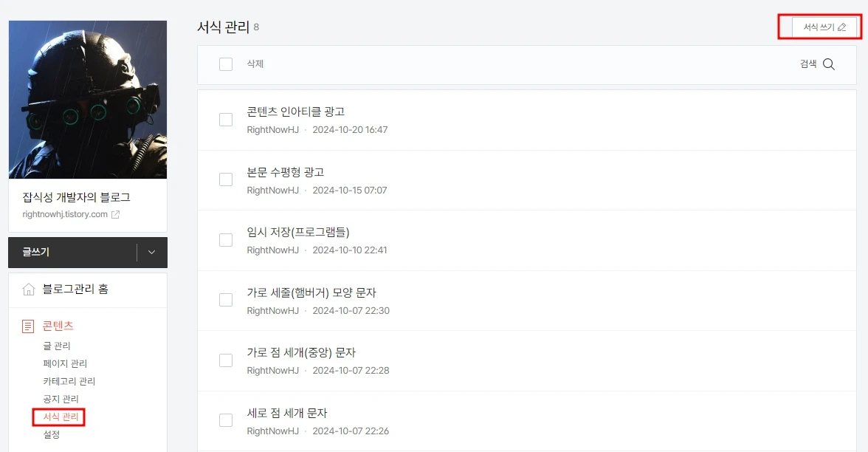Click the home icon beside 블로그관리 홈
The width and height of the screenshot is (868, 452).
(27, 288)
